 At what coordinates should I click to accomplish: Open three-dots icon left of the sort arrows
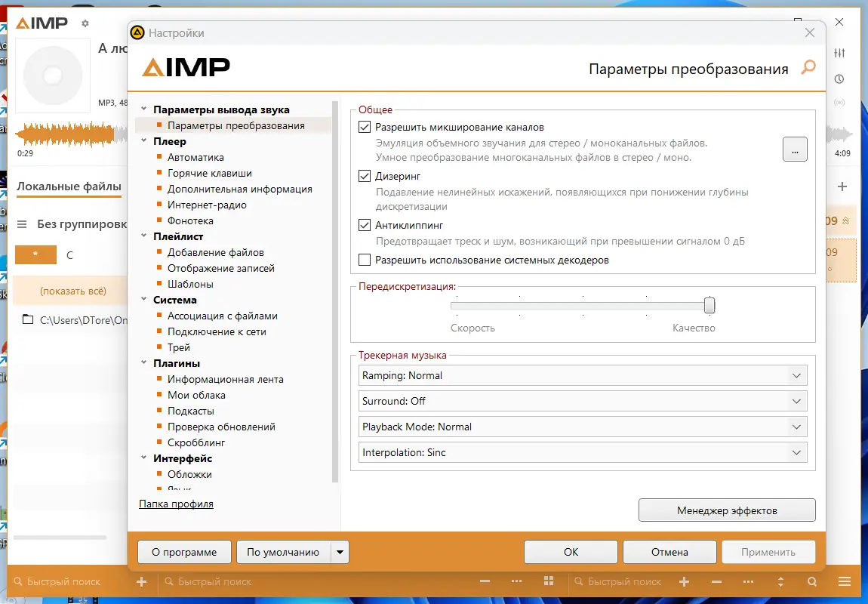[748, 581]
